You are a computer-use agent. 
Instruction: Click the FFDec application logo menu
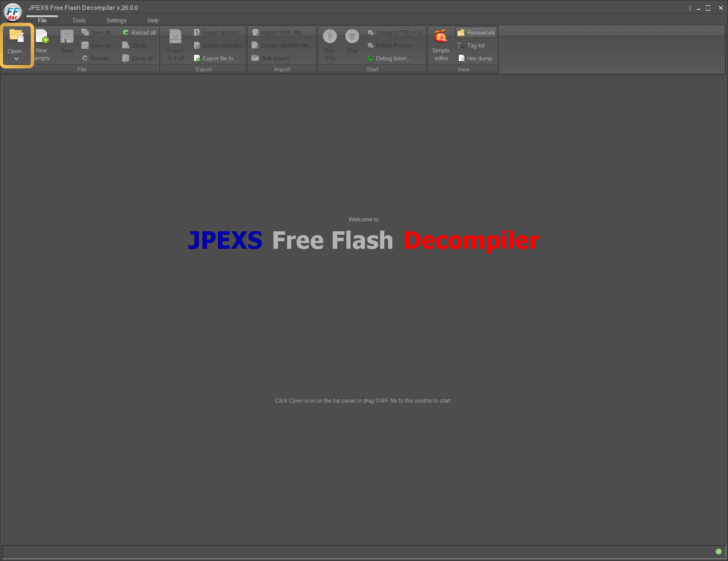tap(13, 13)
